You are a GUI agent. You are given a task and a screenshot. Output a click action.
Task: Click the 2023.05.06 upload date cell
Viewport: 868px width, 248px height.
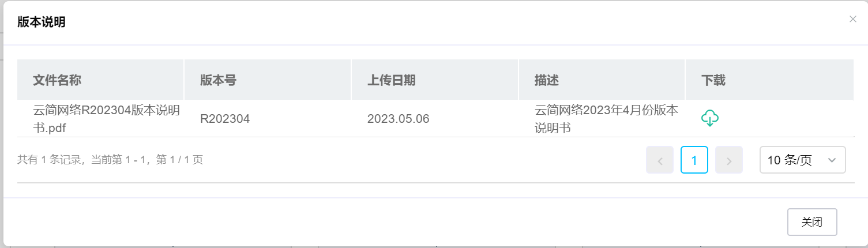coord(398,119)
